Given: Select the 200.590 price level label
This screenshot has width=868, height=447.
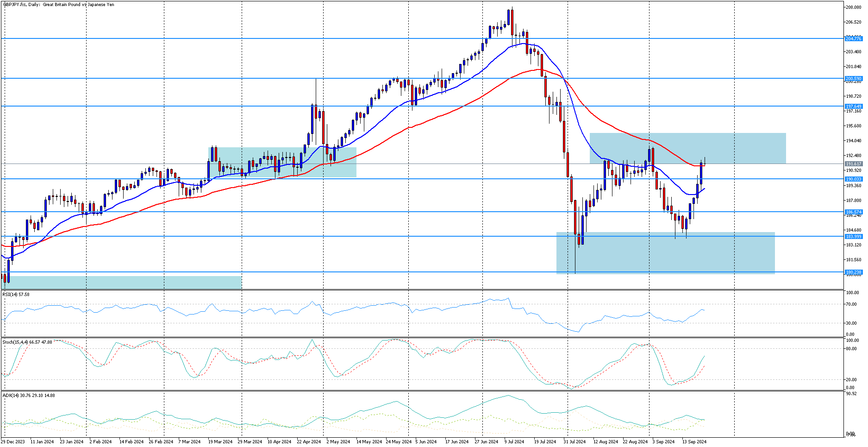Looking at the screenshot, I should click(853, 79).
